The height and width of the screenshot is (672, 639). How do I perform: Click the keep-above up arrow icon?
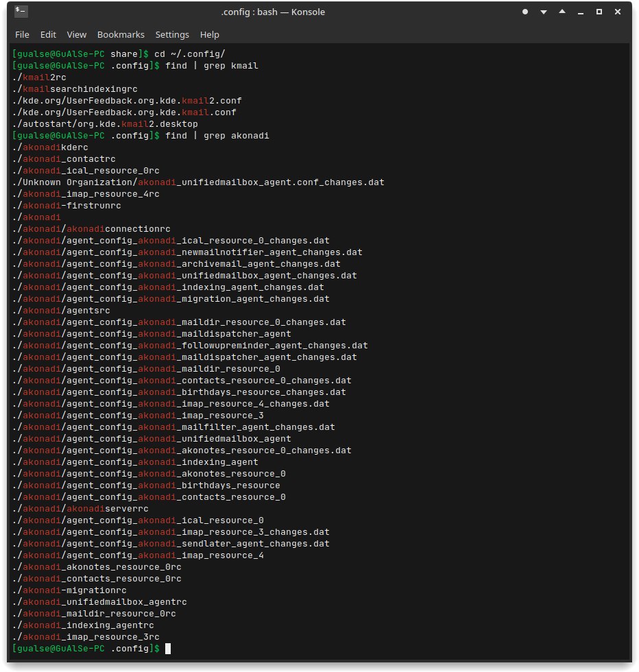pos(562,12)
